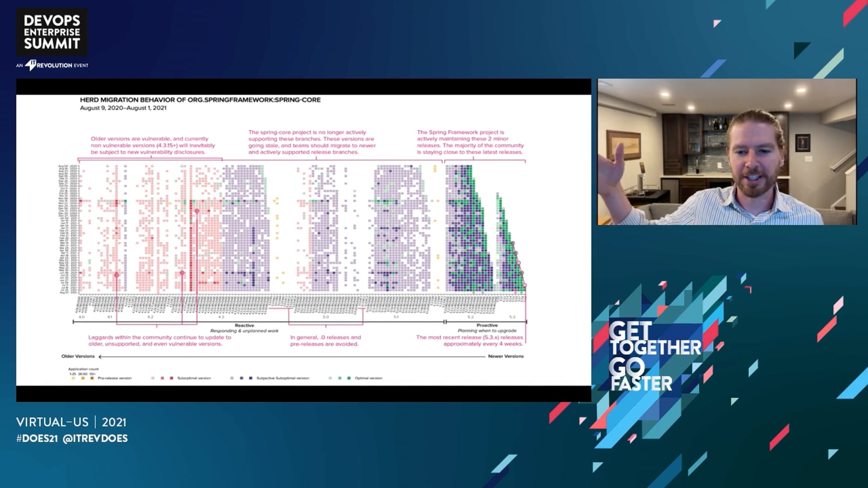
Task: Click the 'Optimal version' legend entry
Action: coord(368,378)
